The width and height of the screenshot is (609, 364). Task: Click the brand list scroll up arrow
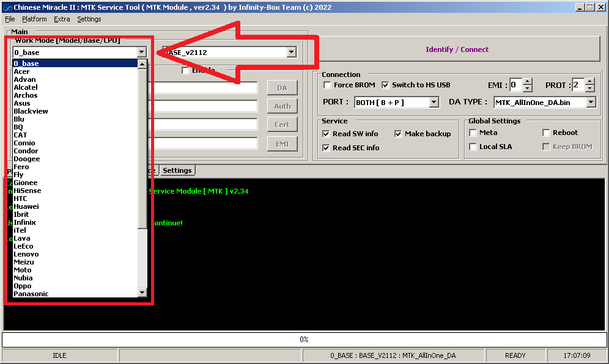(142, 64)
